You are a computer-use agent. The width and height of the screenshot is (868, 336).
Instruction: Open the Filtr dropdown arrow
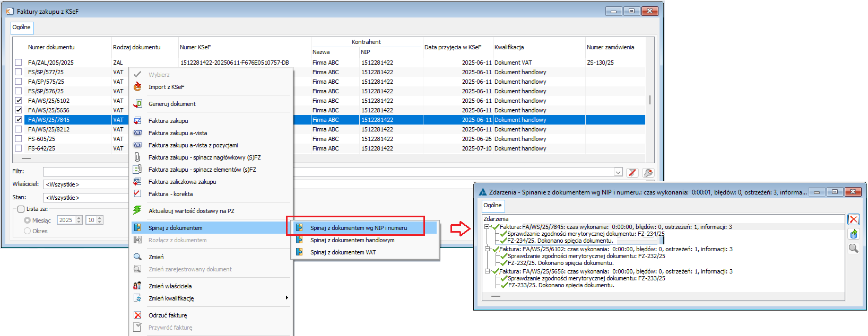tap(618, 172)
